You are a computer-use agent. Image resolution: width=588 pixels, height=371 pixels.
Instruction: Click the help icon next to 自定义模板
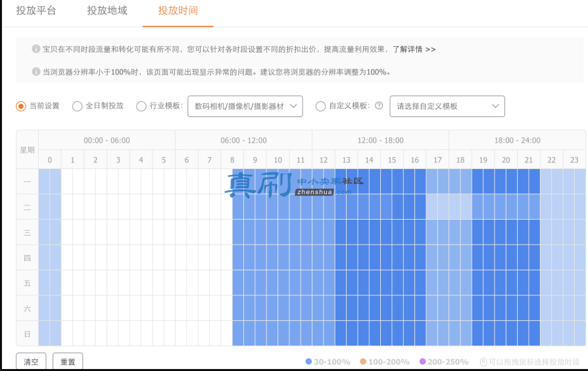pyautogui.click(x=379, y=106)
